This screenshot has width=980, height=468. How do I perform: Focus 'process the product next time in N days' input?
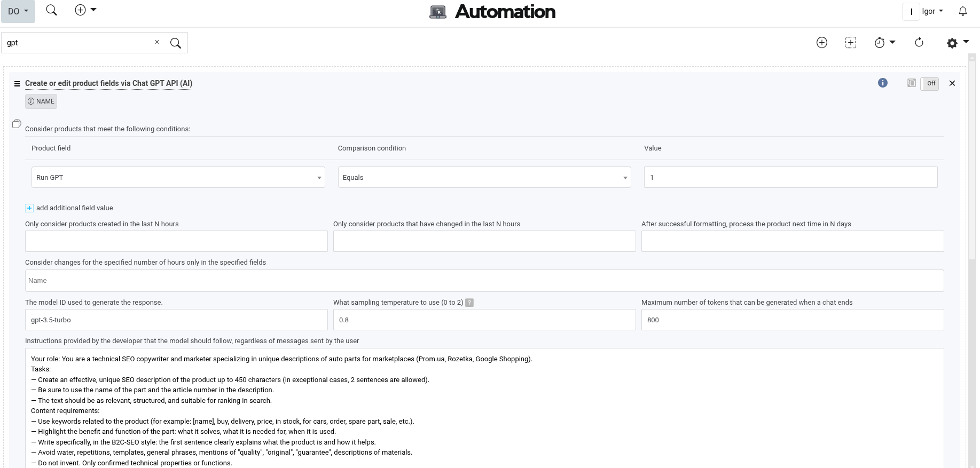tap(793, 241)
